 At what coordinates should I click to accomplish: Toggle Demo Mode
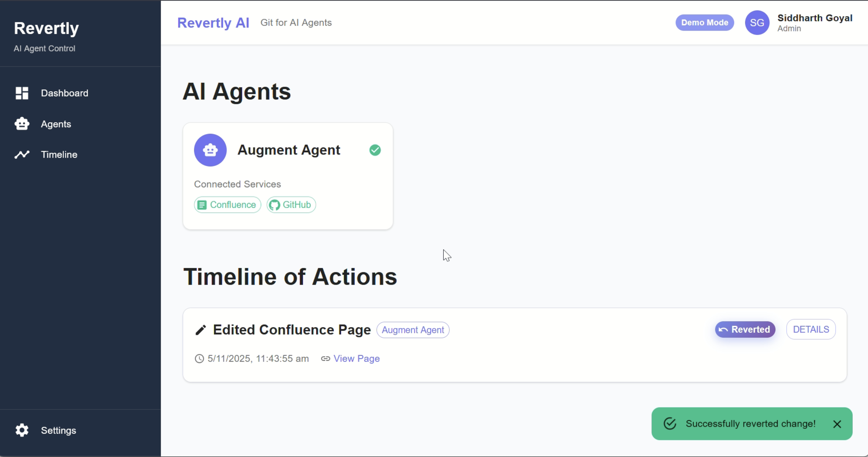(x=704, y=22)
